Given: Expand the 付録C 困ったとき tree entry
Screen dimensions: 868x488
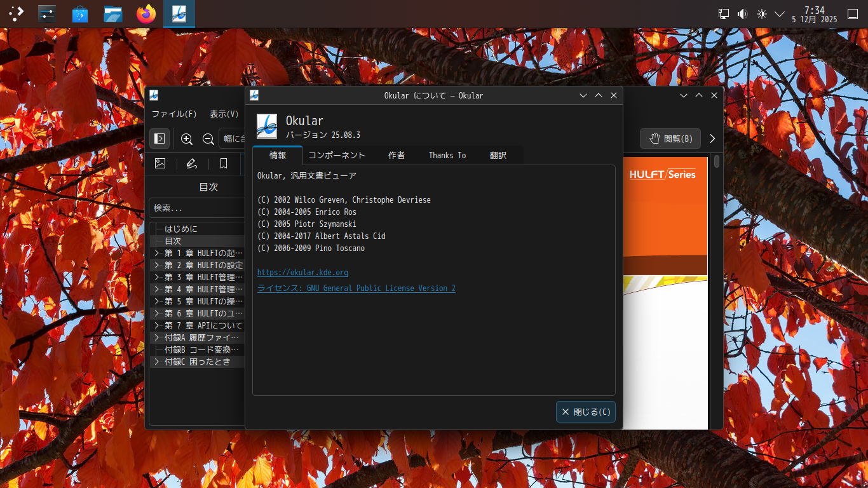Looking at the screenshot, I should pos(157,362).
